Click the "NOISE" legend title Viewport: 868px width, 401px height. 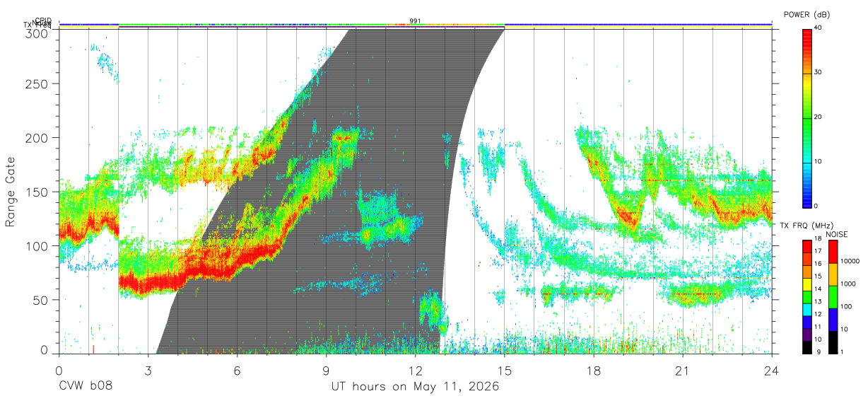pyautogui.click(x=836, y=233)
